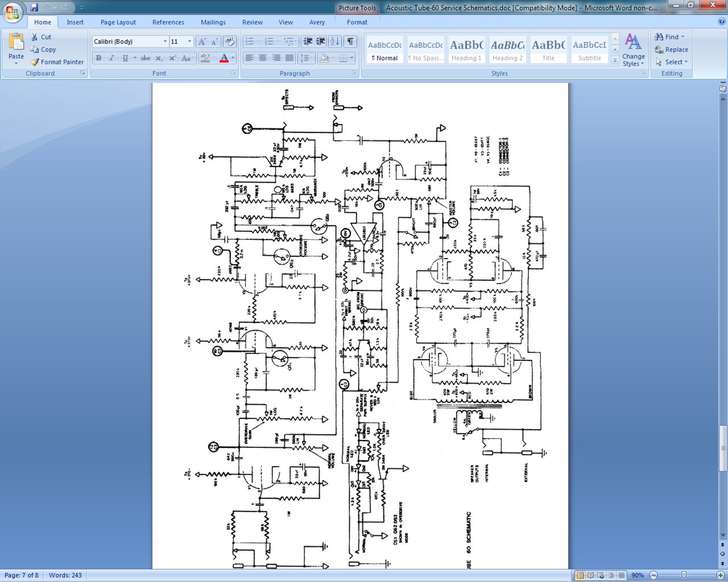This screenshot has width=728, height=582.
Task: Open the Review tab
Action: [253, 22]
